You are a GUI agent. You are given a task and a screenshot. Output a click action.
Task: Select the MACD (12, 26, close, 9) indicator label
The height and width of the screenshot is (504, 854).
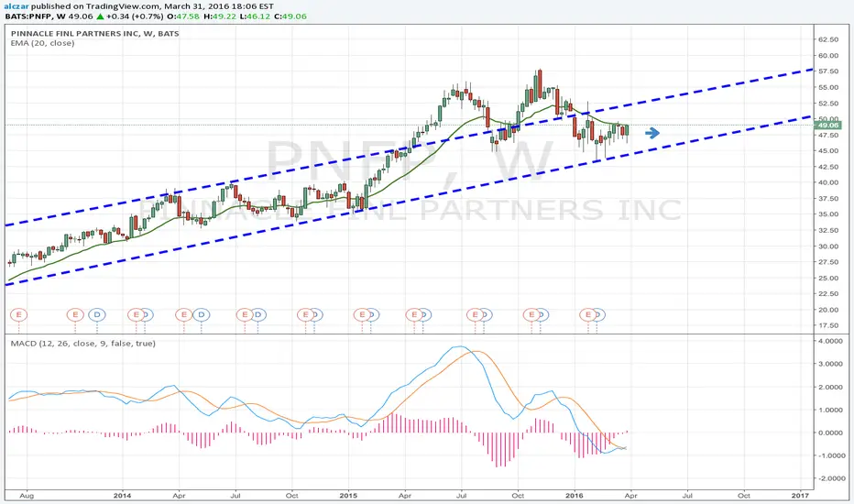point(82,344)
